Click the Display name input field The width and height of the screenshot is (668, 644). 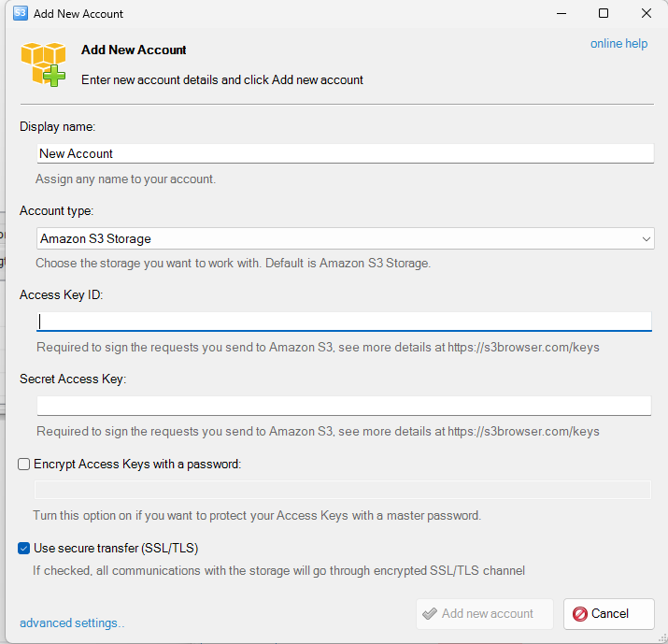(x=344, y=153)
